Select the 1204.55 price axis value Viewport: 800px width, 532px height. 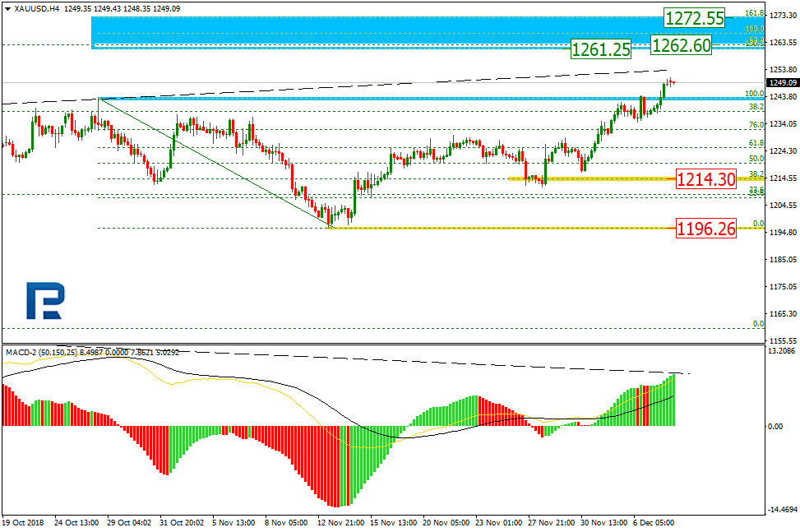pyautogui.click(x=784, y=206)
